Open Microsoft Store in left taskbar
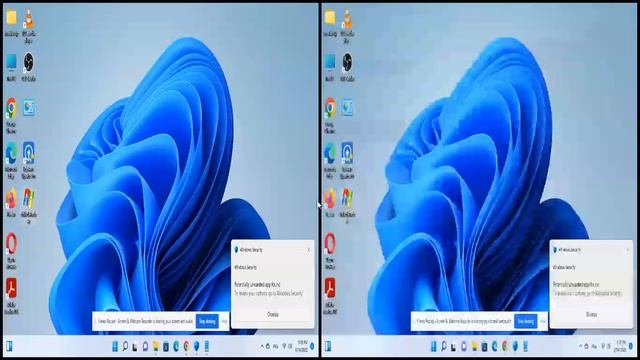The width and height of the screenshot is (640, 360). pos(166,347)
